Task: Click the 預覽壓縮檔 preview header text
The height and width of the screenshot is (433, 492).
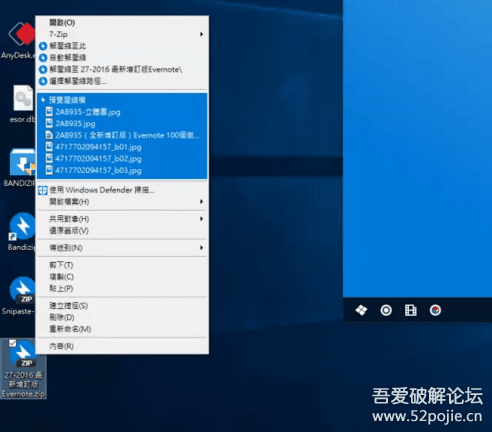Action: [x=67, y=100]
